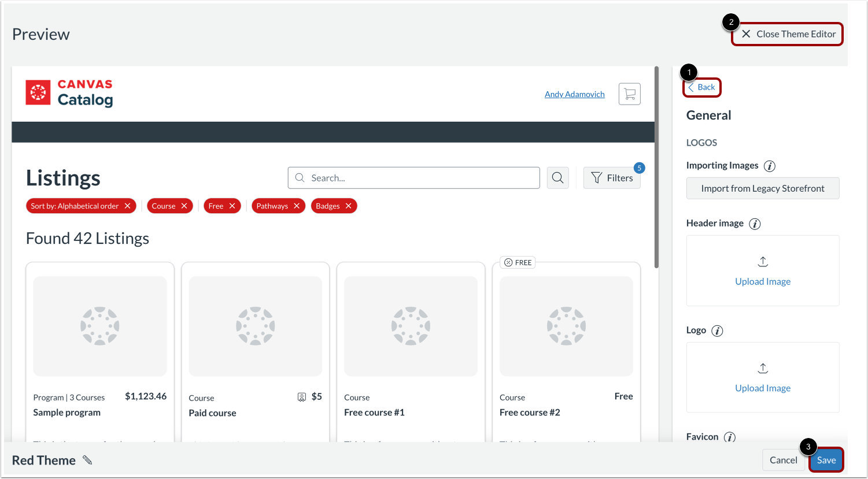Click the Free course #2 title

(530, 413)
